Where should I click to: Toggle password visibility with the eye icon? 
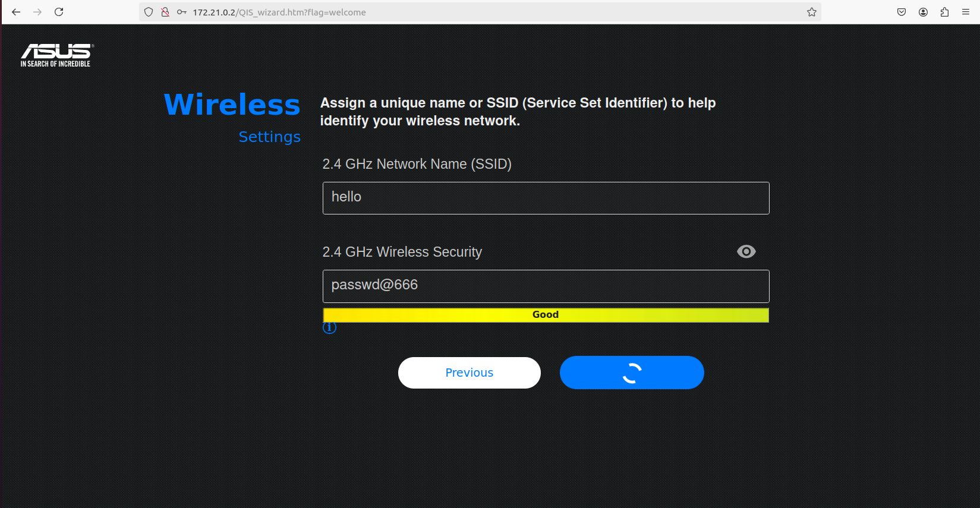point(746,251)
